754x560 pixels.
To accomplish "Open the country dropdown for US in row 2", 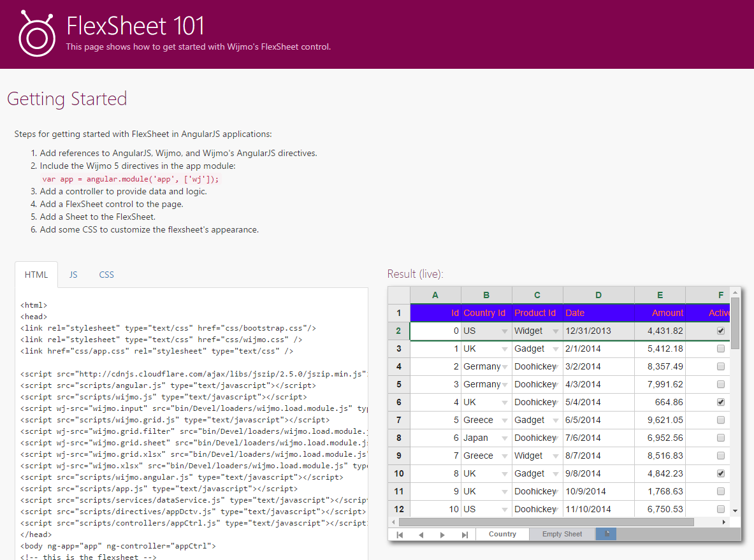I will [x=504, y=331].
